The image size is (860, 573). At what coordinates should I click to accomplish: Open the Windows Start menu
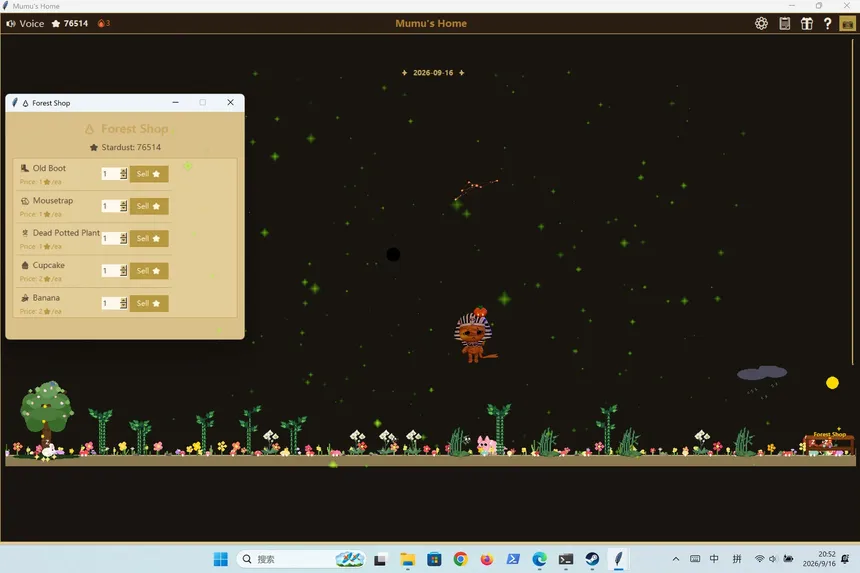click(220, 559)
